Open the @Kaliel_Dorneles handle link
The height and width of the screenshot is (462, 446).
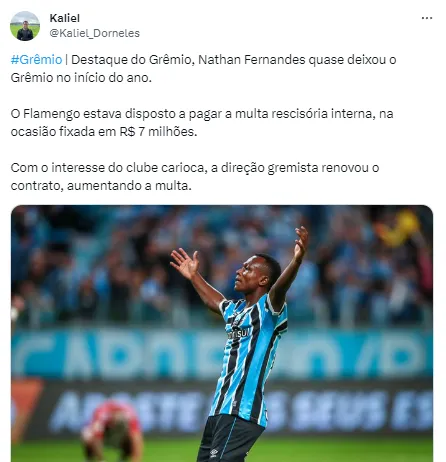pos(95,33)
